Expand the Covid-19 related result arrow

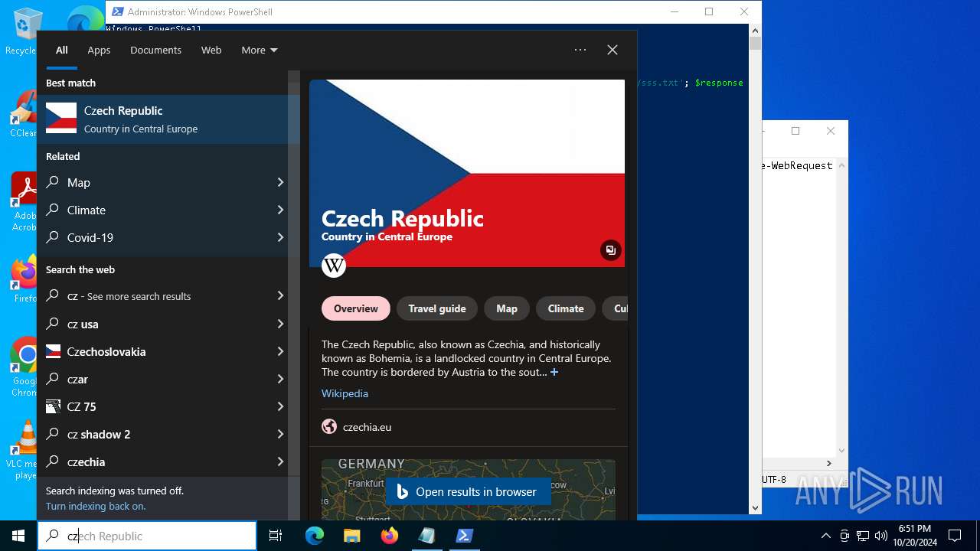pos(280,237)
